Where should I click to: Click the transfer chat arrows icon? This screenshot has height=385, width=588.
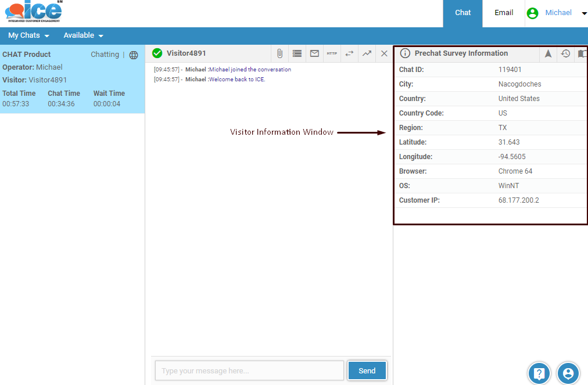(349, 53)
